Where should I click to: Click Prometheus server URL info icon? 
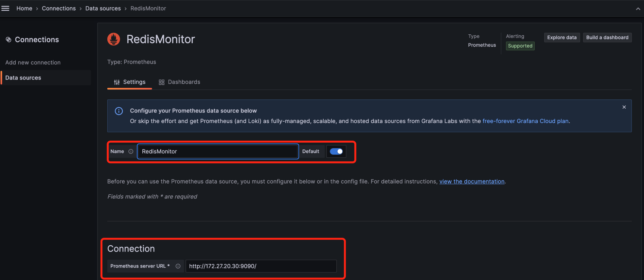click(x=178, y=266)
